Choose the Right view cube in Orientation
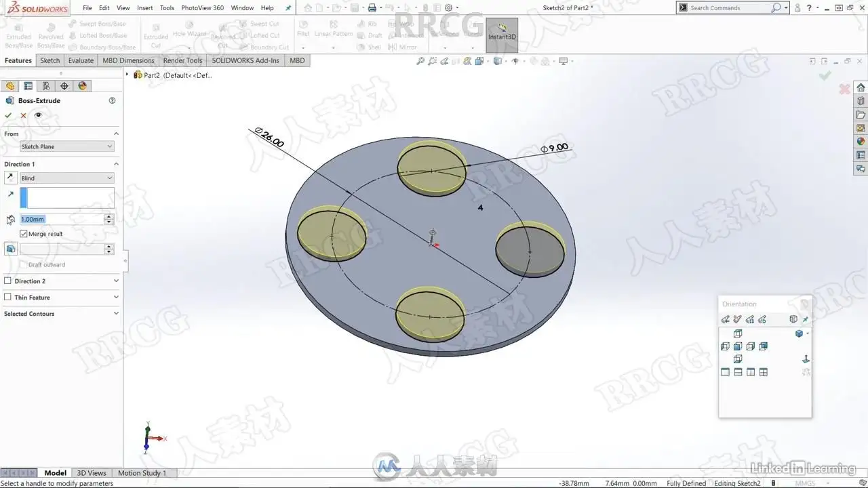868x488 pixels. [x=751, y=346]
